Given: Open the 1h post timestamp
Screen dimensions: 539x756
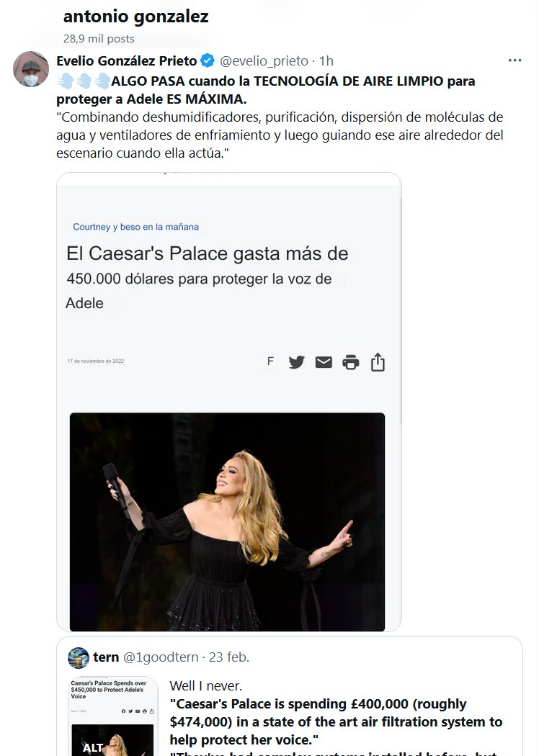Looking at the screenshot, I should pyautogui.click(x=326, y=60).
